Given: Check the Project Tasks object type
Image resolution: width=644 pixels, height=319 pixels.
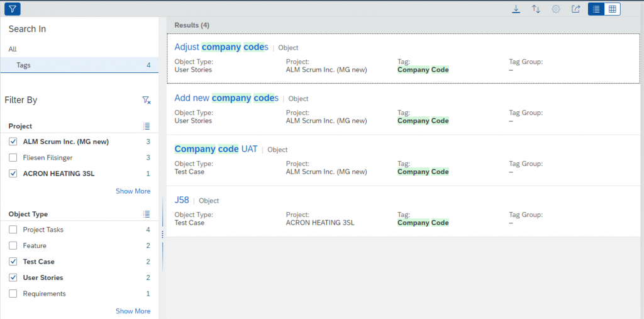Looking at the screenshot, I should [13, 230].
